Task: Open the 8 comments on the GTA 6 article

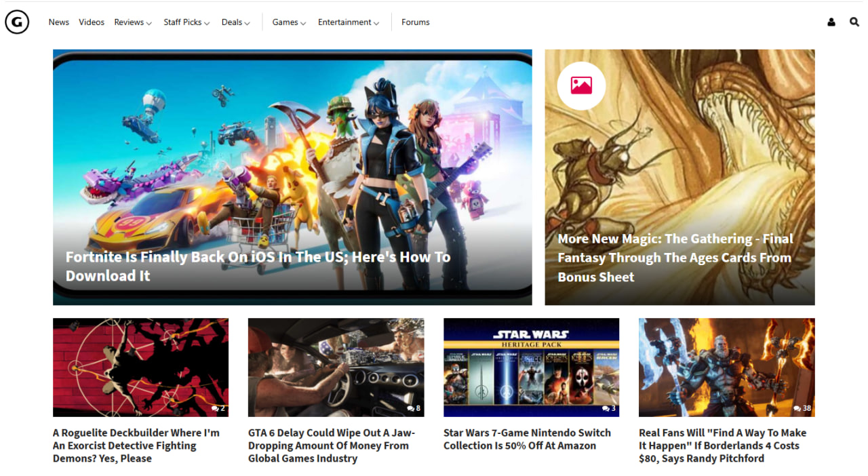Action: tap(414, 408)
